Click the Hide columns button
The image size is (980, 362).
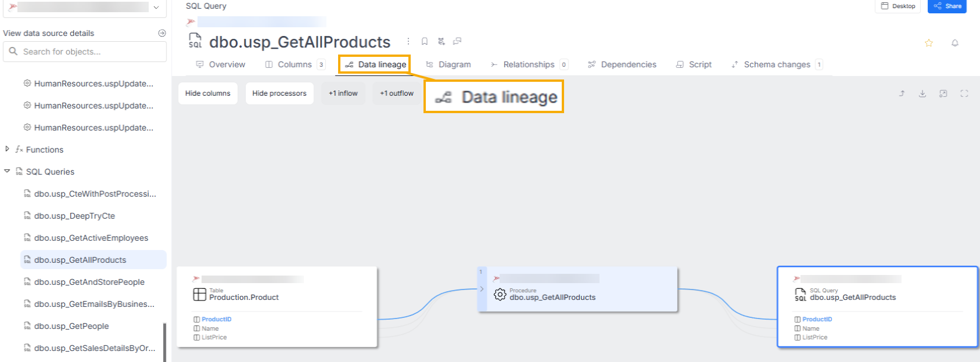pos(208,93)
